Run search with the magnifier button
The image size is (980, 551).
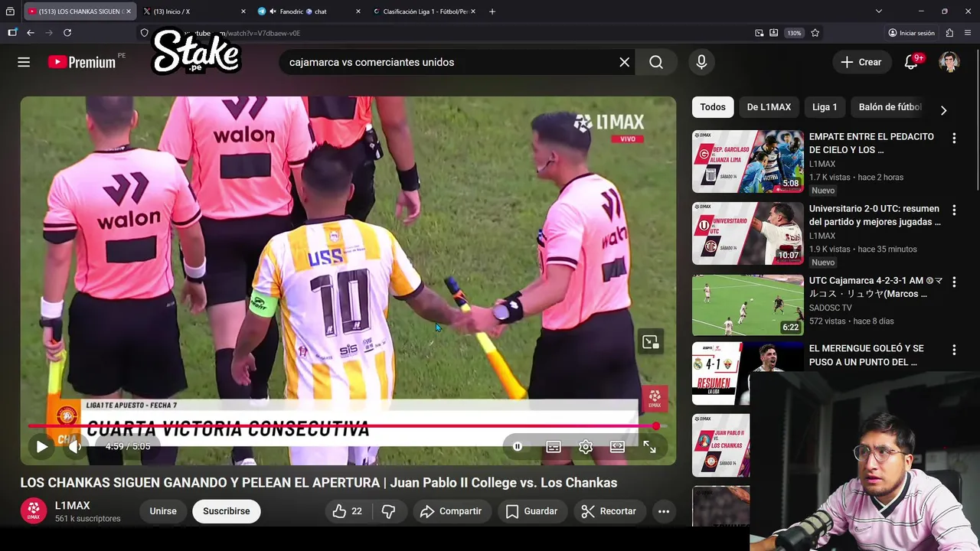coord(656,62)
